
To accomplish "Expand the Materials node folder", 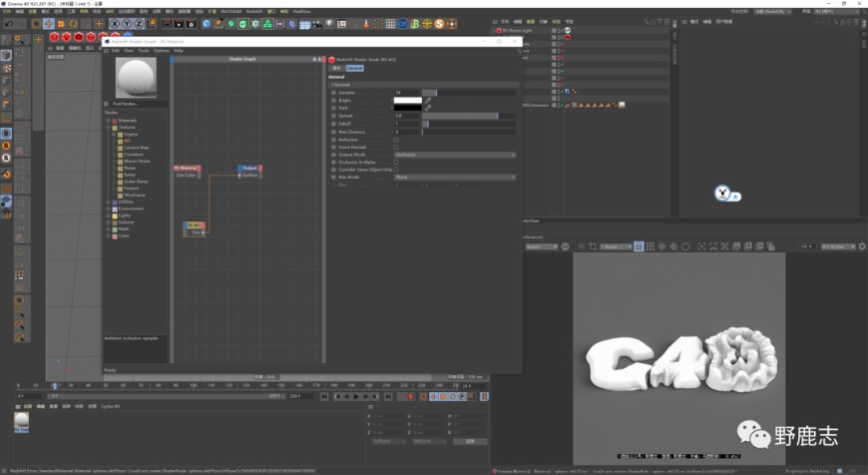I will (108, 120).
